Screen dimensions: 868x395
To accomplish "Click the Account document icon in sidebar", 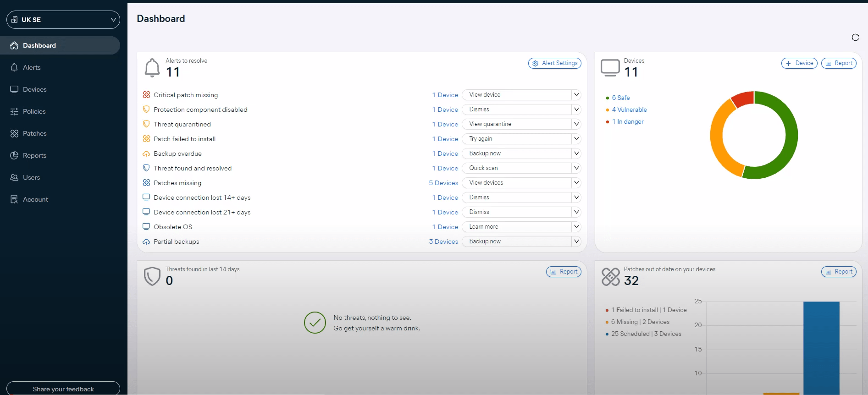I will coord(14,199).
